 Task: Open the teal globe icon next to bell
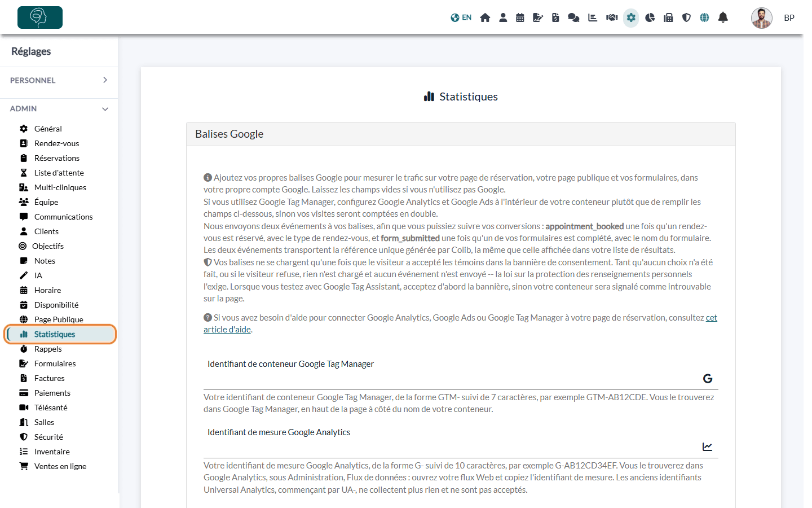[x=704, y=17]
